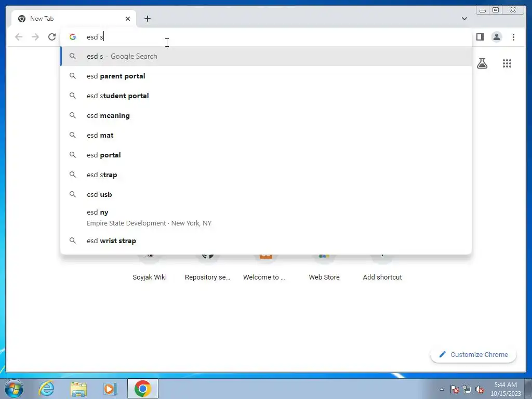
Task: Open the Labs flask icon
Action: pyautogui.click(x=482, y=63)
